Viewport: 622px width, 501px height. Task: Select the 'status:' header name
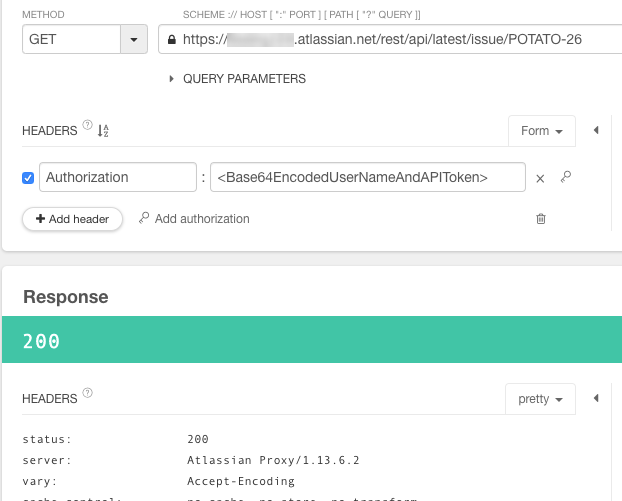coord(47,439)
